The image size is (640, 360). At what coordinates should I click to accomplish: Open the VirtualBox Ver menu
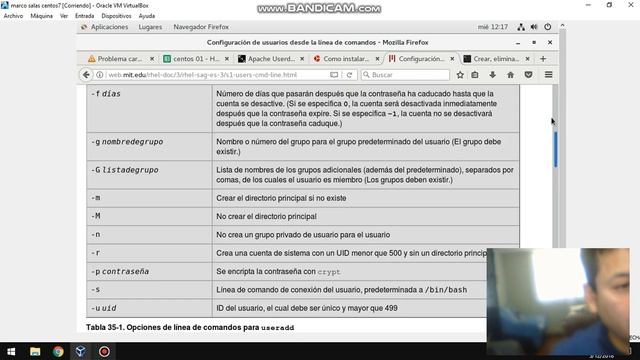[x=64, y=16]
